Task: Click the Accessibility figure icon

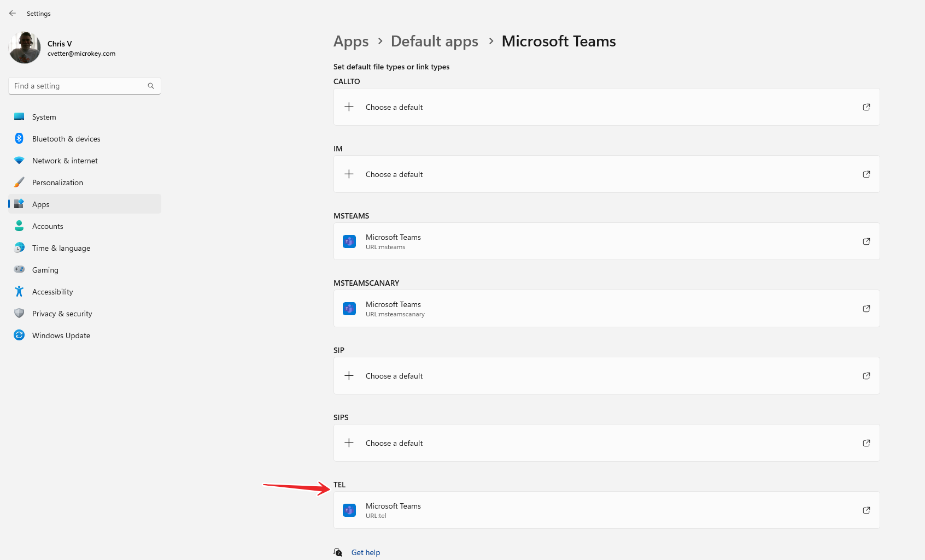Action: tap(19, 291)
